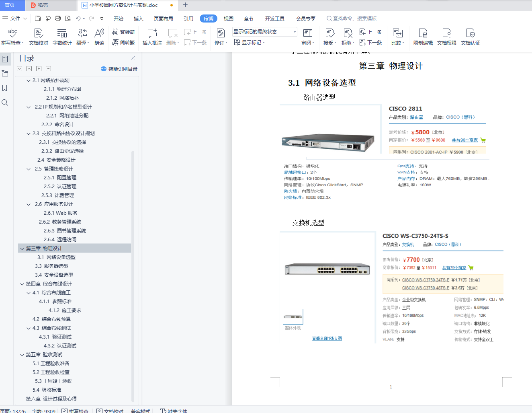The width and height of the screenshot is (532, 413).
Task: Click the sidebar icon below the outline icon
Action: pos(5,74)
